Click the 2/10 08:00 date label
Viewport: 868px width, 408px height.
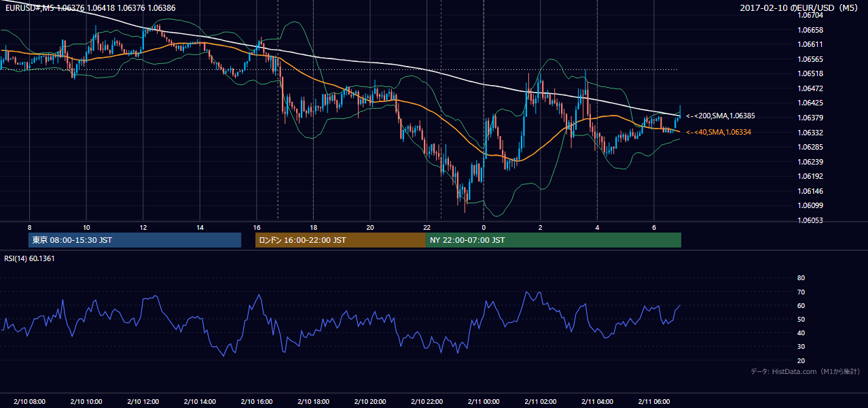tap(29, 401)
